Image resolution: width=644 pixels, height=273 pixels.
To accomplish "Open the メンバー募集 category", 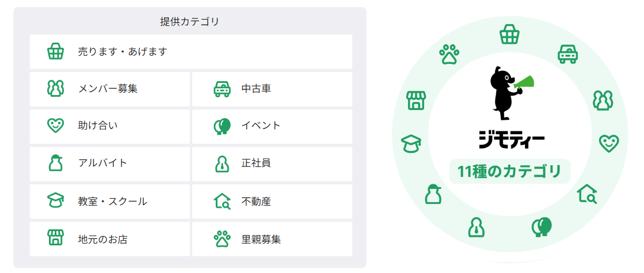I will click(x=110, y=89).
